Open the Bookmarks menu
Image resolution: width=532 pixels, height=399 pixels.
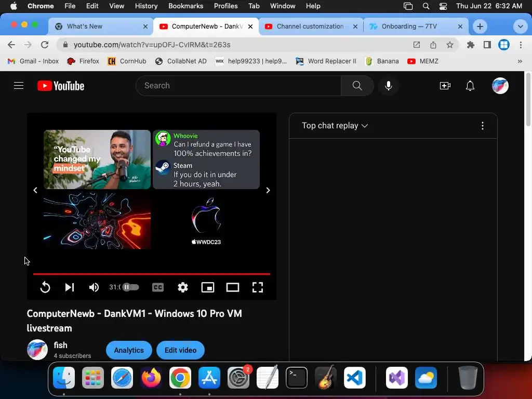(185, 6)
